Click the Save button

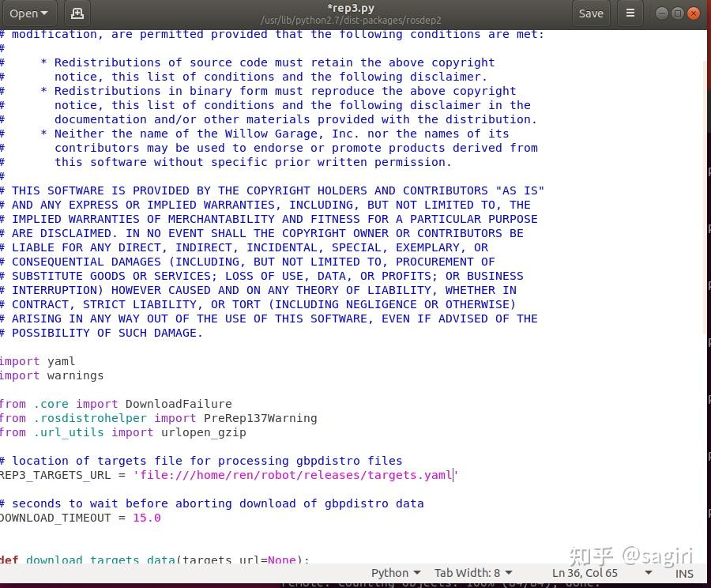click(590, 13)
